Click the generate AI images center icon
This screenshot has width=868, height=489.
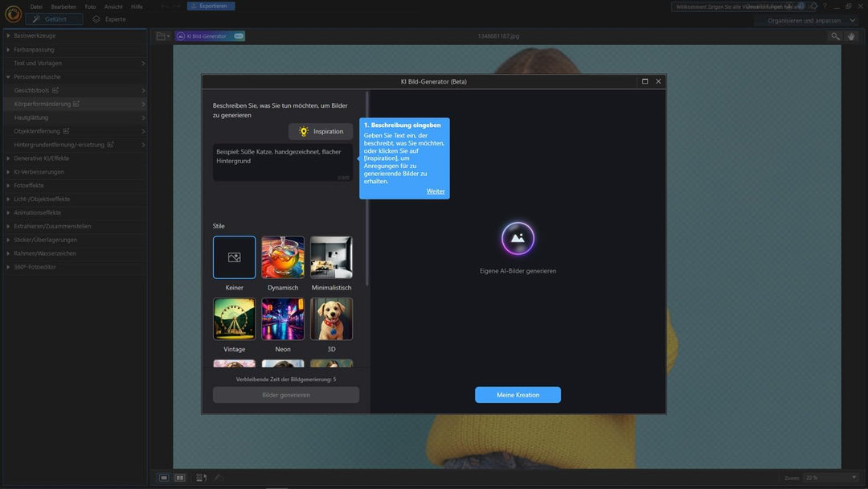point(518,239)
